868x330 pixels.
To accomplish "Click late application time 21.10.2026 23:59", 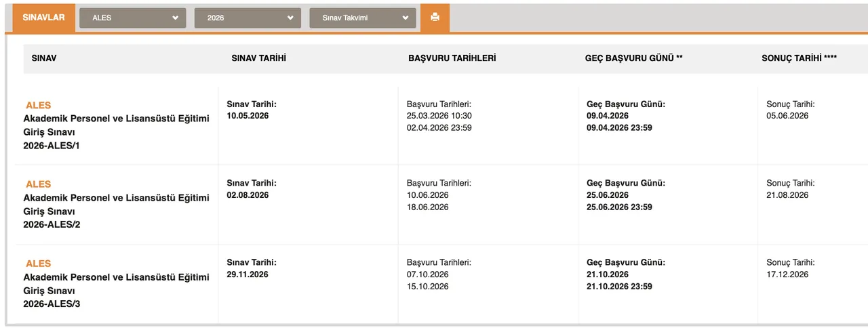I will [x=620, y=286].
